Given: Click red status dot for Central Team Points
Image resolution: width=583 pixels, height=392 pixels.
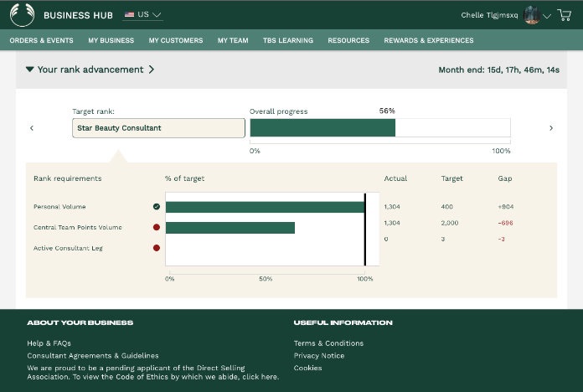Looking at the screenshot, I should 157,227.
